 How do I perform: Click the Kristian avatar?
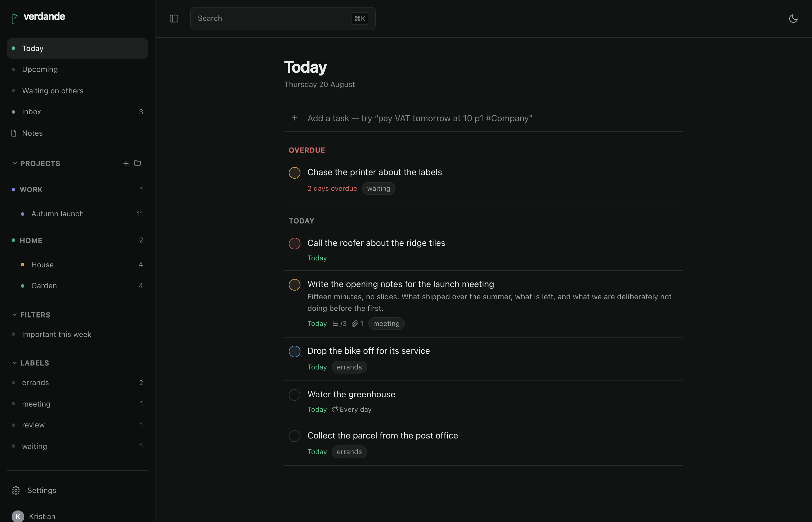[x=18, y=516]
